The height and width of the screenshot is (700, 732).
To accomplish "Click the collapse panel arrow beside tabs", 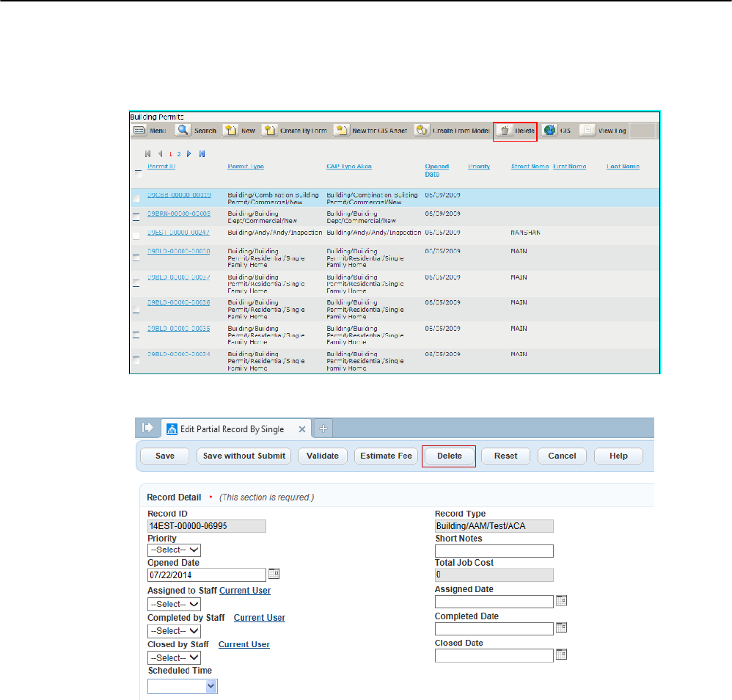I will pos(147,428).
